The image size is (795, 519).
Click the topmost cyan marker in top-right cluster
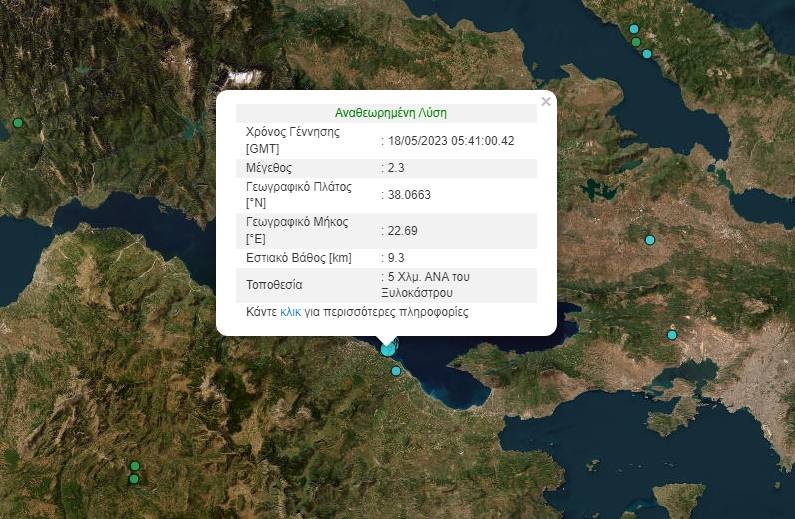point(634,29)
